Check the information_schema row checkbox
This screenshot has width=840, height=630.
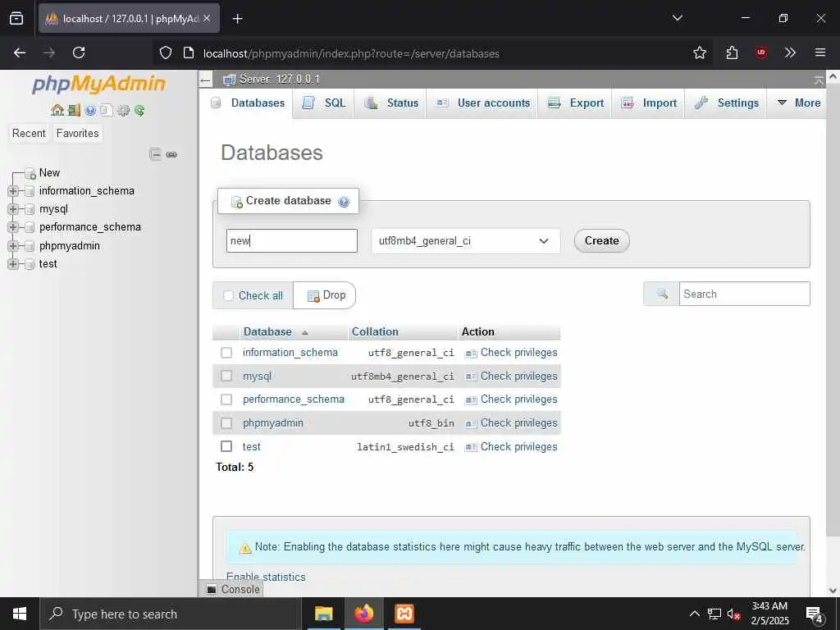point(226,353)
